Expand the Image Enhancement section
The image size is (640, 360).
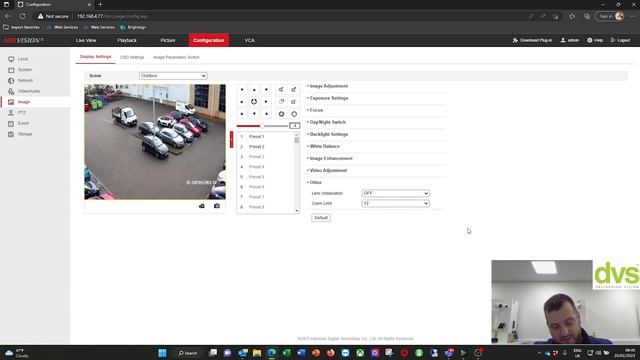[330, 158]
